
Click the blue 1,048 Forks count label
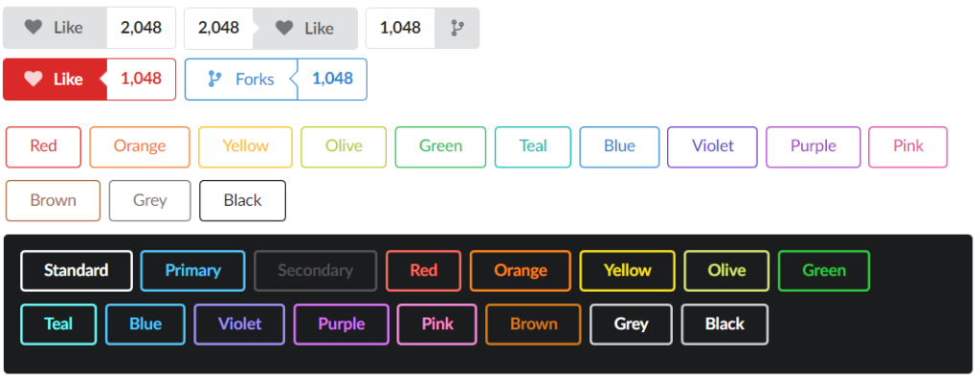point(332,79)
